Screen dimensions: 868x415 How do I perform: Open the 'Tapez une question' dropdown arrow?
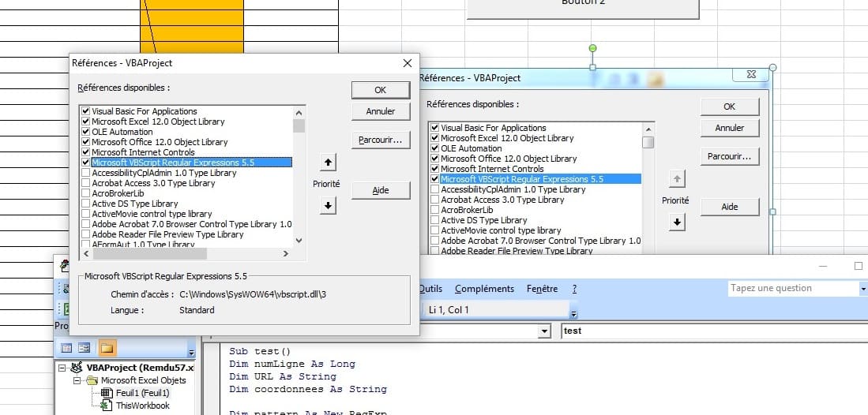(x=862, y=290)
